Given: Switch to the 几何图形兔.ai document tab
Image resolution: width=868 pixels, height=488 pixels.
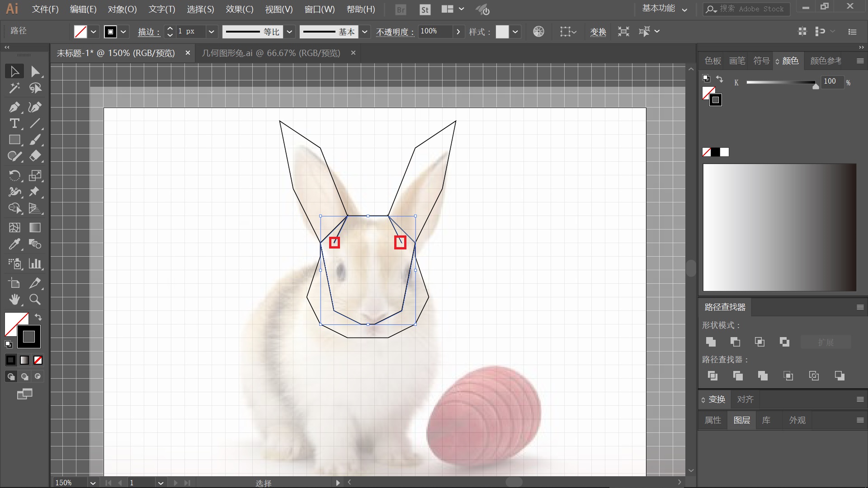Looking at the screenshot, I should point(271,53).
